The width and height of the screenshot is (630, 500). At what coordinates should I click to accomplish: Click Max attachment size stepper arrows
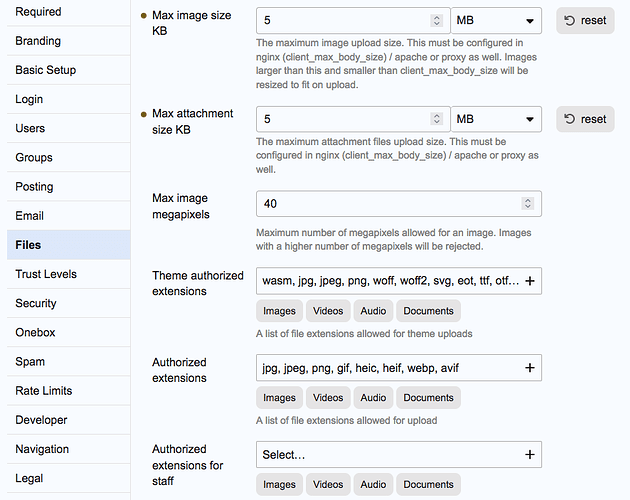[x=437, y=119]
